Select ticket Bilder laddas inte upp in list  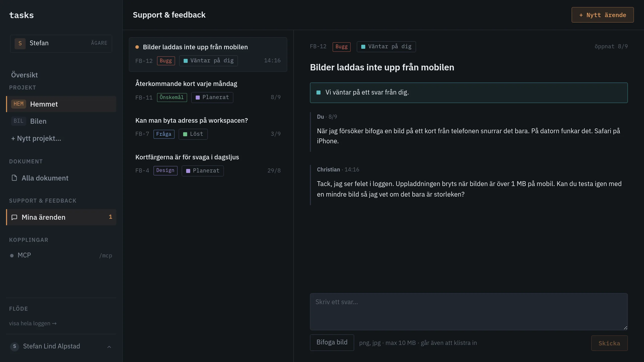[x=208, y=55]
